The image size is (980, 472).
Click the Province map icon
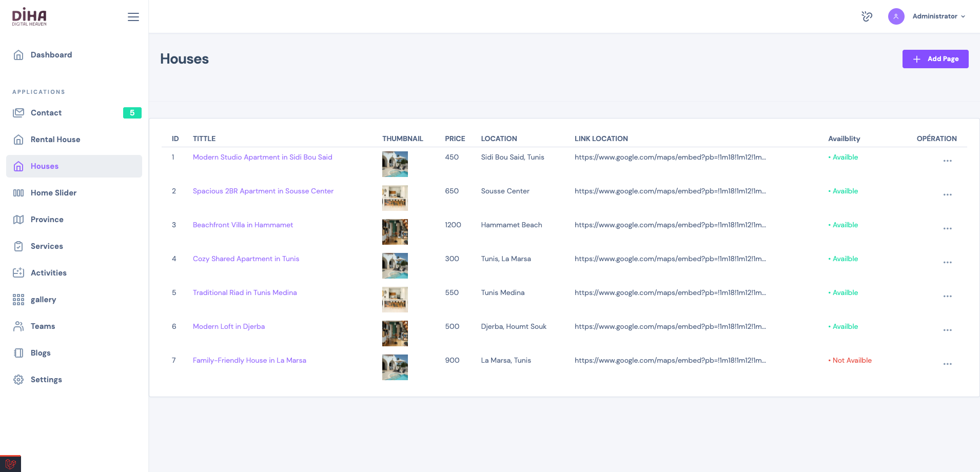(x=18, y=220)
